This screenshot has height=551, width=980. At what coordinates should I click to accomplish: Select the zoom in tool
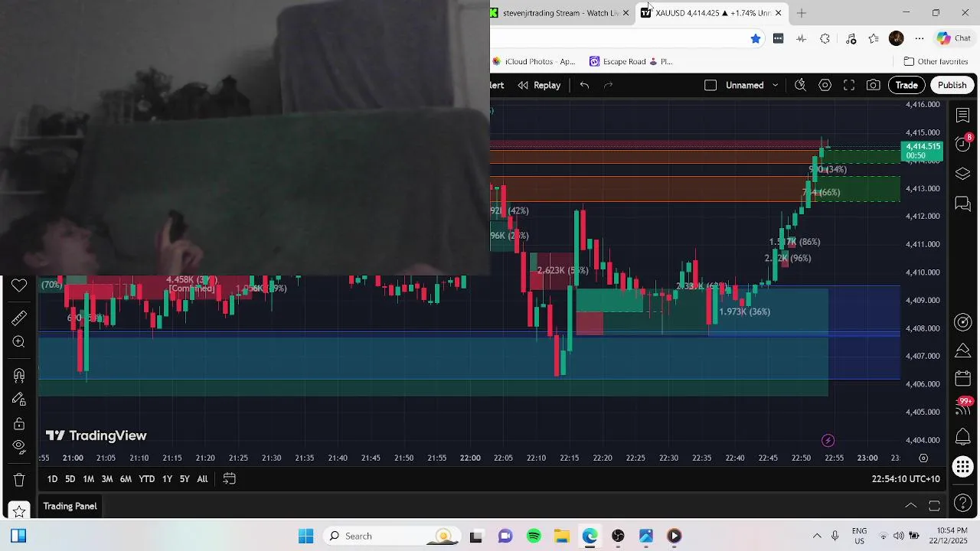pos(19,342)
